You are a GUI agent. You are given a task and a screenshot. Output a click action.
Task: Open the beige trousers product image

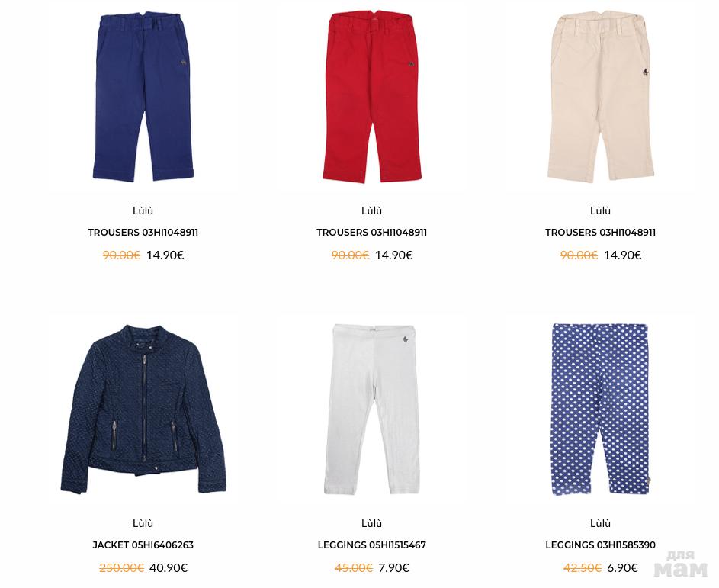[601, 97]
